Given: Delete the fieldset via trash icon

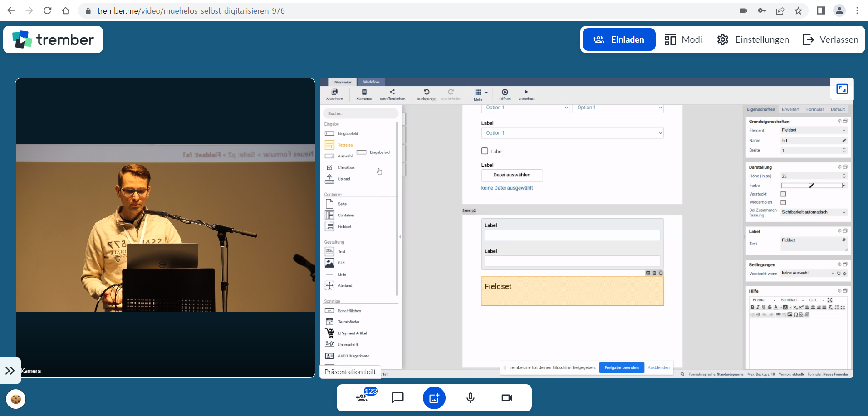Looking at the screenshot, I should click(x=654, y=273).
